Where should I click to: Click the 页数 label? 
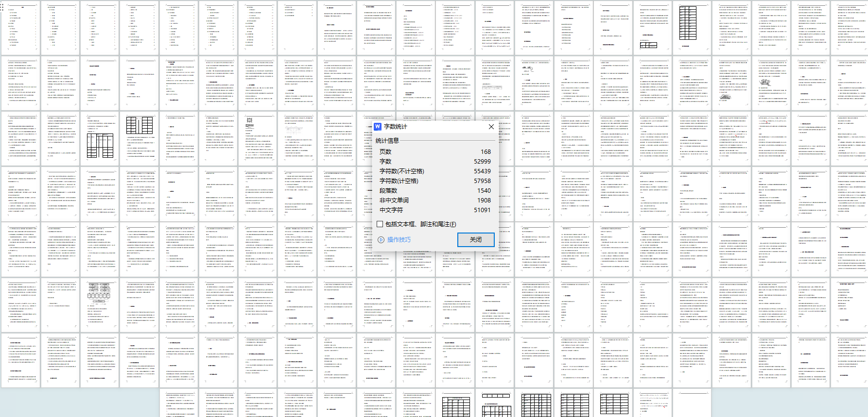pyautogui.click(x=385, y=152)
